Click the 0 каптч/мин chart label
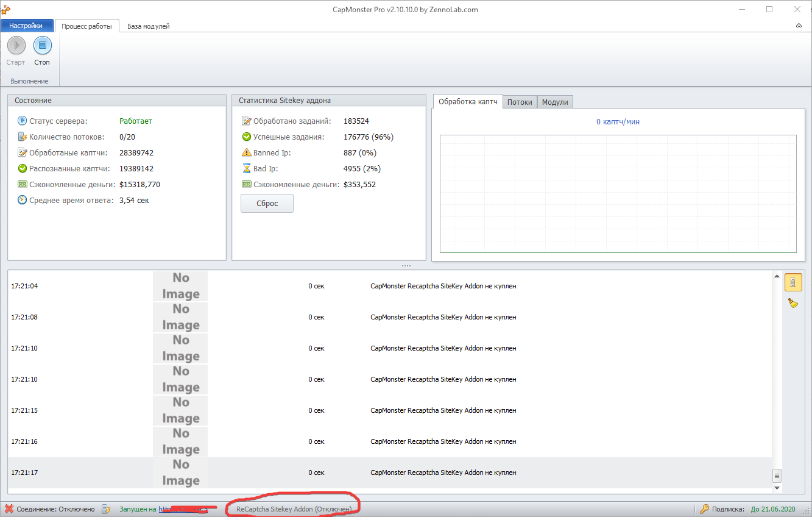Viewport: 812px width, 517px height. pyautogui.click(x=618, y=122)
